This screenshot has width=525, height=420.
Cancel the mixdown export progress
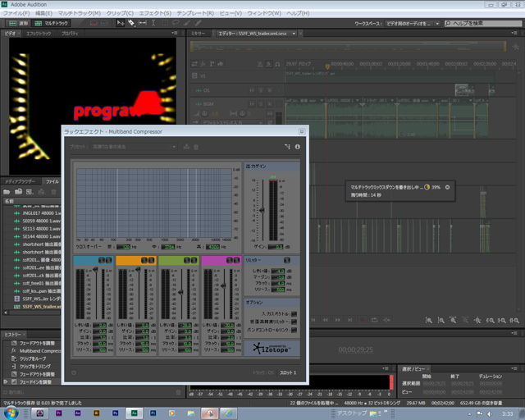click(x=447, y=187)
